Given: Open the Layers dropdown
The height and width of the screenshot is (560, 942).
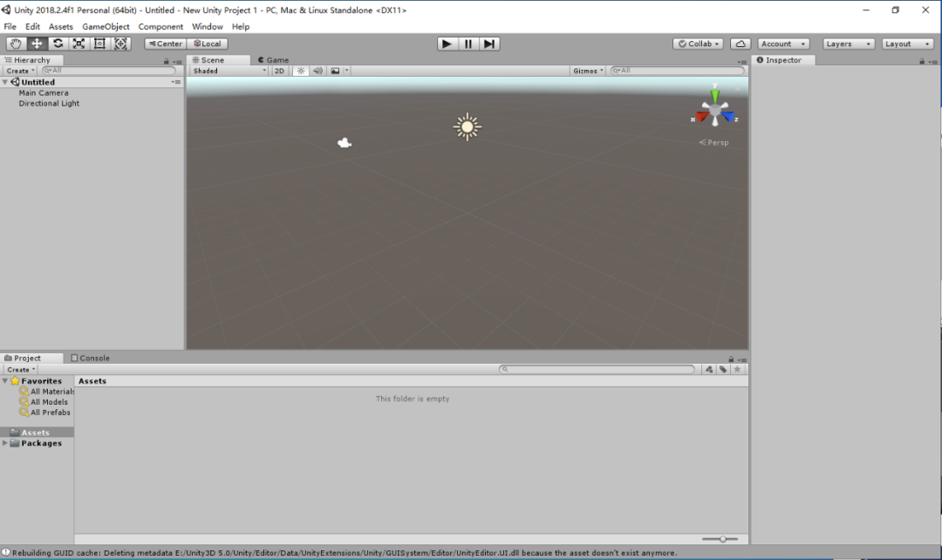Looking at the screenshot, I should pyautogui.click(x=849, y=44).
